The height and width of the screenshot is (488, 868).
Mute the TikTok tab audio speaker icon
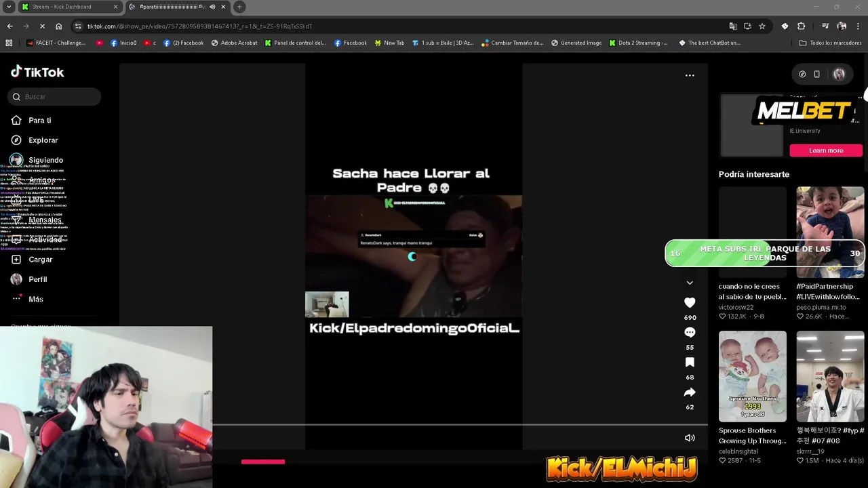(212, 7)
